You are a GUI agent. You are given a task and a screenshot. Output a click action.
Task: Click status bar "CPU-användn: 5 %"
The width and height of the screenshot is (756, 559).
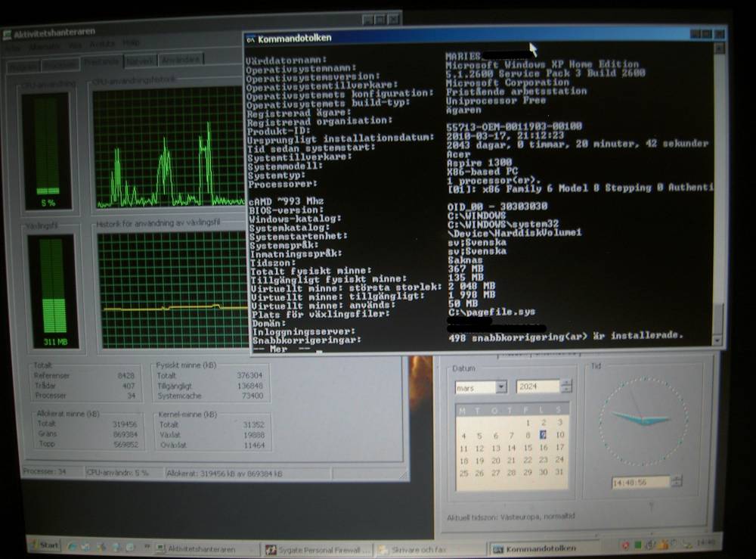coord(117,473)
